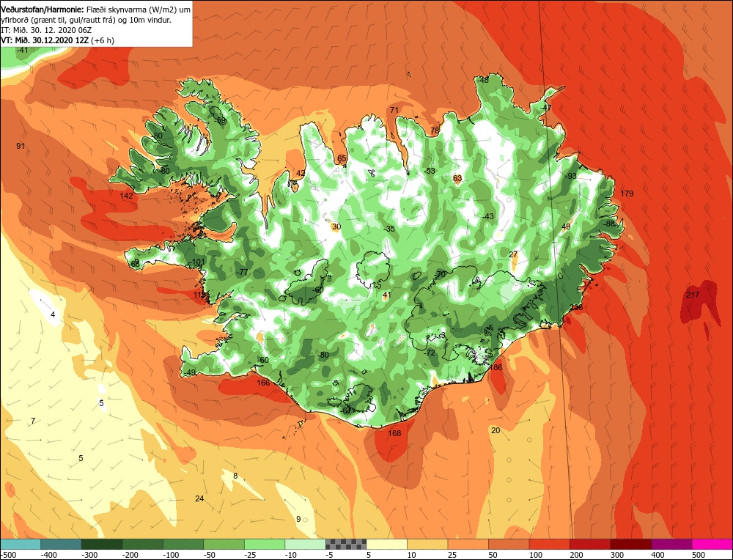Click the -48 value at northeastern tip

click(x=482, y=81)
